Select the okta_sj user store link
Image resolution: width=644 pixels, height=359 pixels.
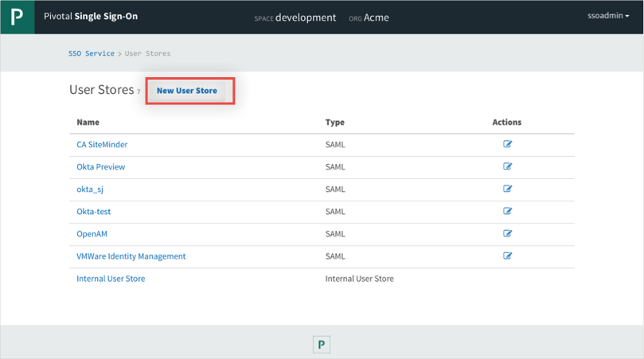point(90,189)
